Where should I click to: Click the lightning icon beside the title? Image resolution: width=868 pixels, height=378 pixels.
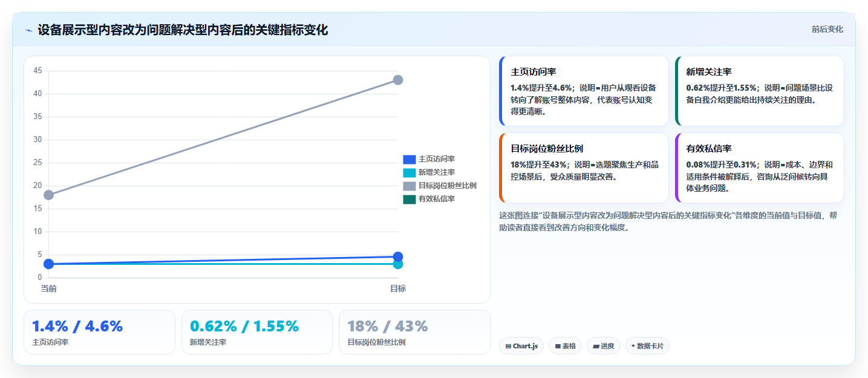point(28,30)
